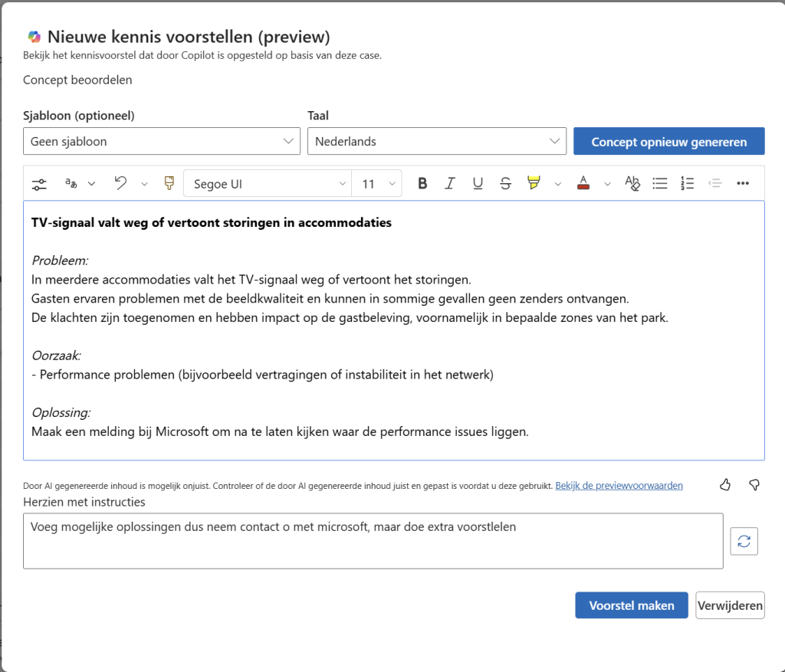The image size is (785, 672).
Task: Insert a numbered list
Action: pos(688,184)
